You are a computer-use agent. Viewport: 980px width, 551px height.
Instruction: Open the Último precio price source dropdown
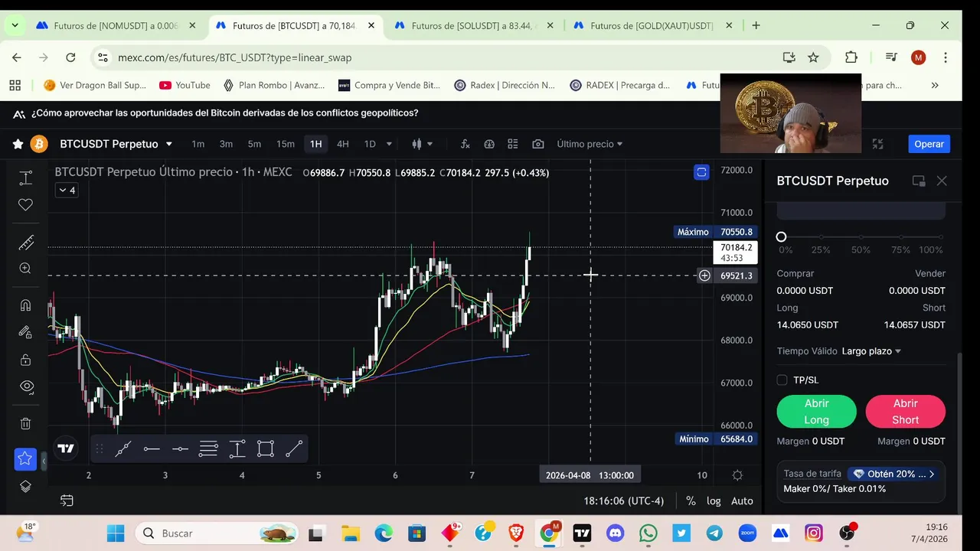pyautogui.click(x=590, y=144)
